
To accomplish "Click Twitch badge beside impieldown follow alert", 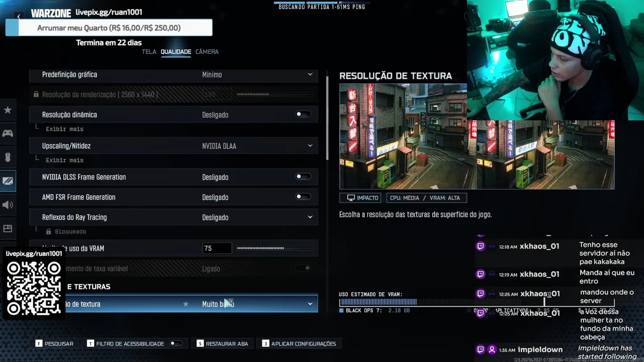I will (480, 349).
